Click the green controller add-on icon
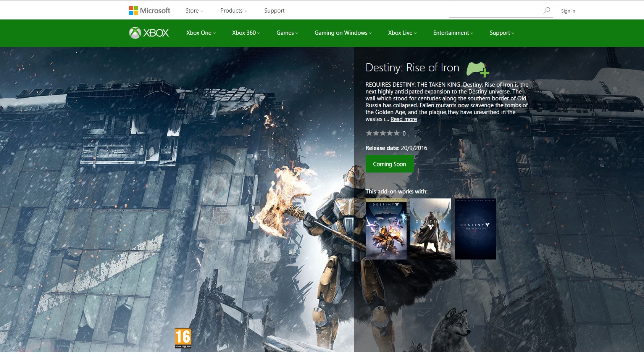The height and width of the screenshot is (353, 644). click(478, 69)
